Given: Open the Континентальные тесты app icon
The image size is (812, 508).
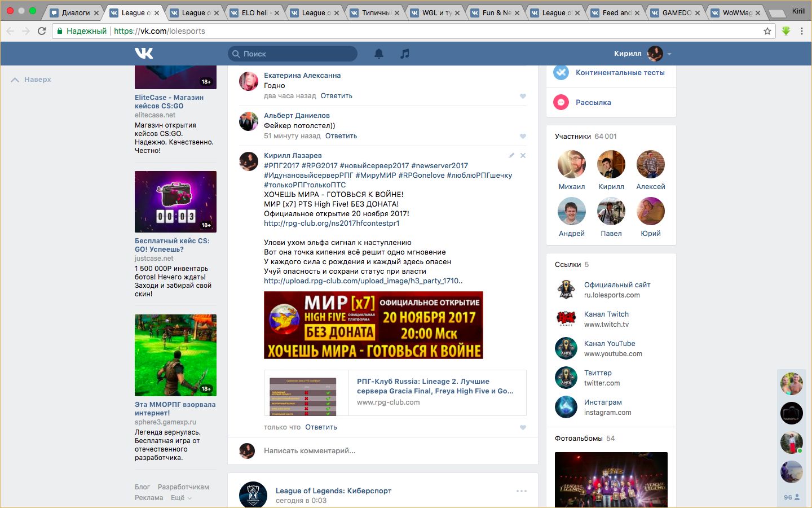Looking at the screenshot, I should tap(561, 72).
